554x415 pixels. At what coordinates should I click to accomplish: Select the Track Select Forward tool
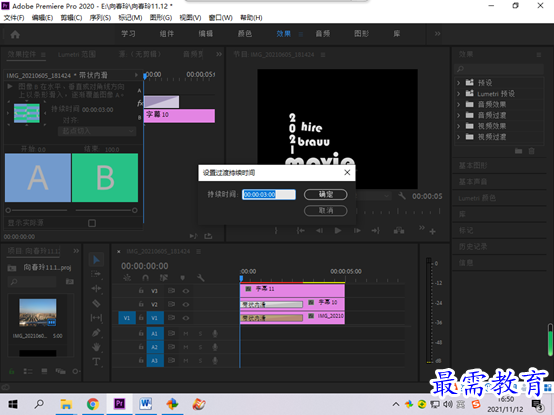[96, 274]
